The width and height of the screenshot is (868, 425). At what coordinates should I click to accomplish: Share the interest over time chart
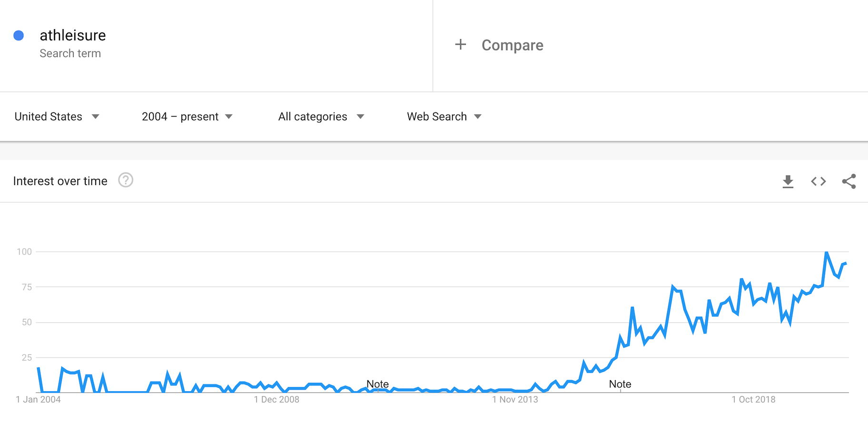pyautogui.click(x=849, y=181)
